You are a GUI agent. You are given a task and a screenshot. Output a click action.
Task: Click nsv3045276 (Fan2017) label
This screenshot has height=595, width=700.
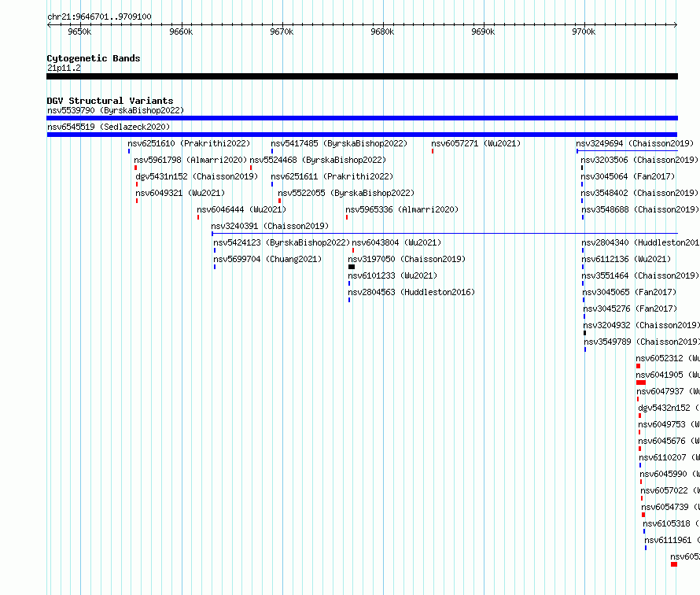coord(630,309)
